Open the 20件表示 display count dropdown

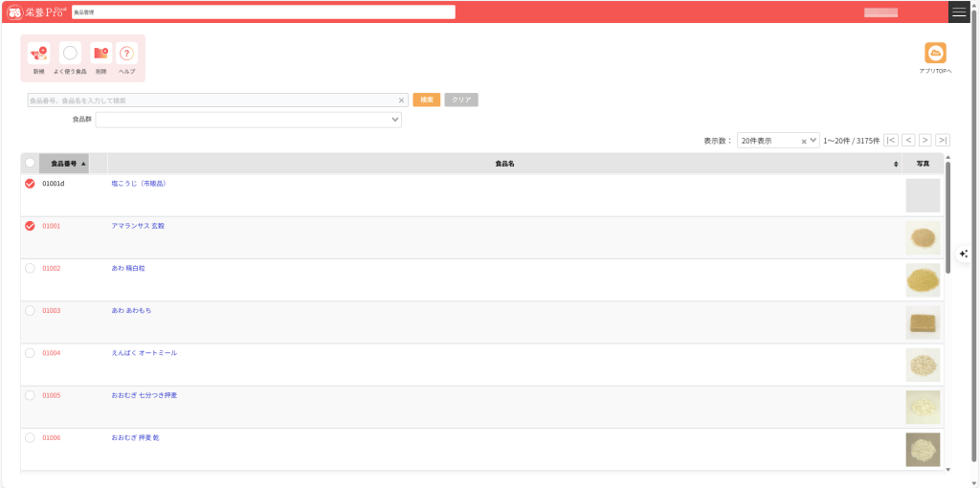point(777,140)
